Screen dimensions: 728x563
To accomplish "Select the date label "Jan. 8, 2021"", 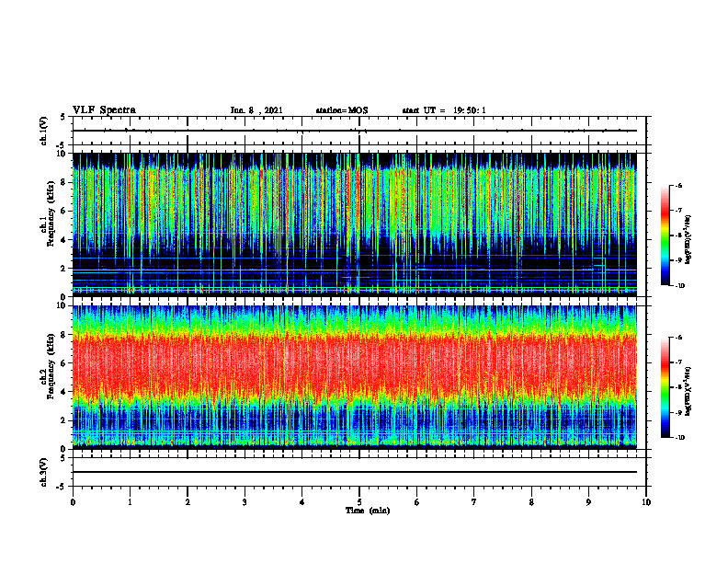I will [256, 110].
